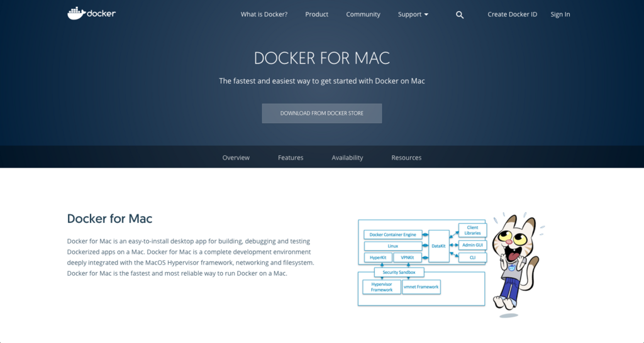The width and height of the screenshot is (644, 343).
Task: Click the excited cat mascot illustration
Action: coord(518,264)
